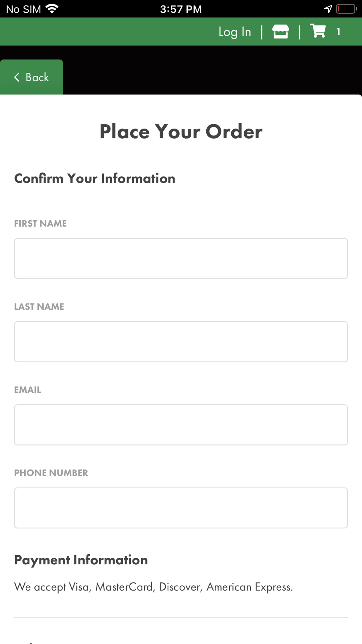Click the Log In link

(235, 32)
